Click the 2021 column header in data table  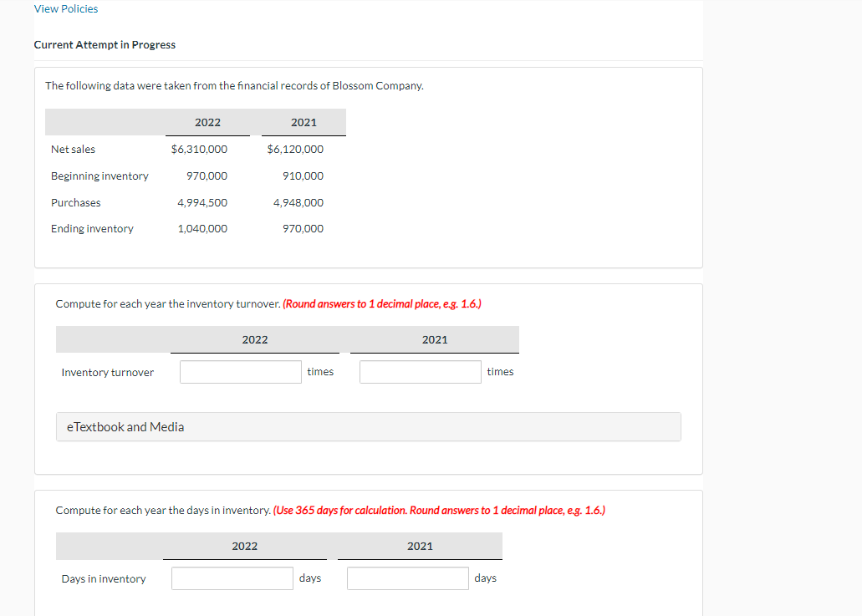click(303, 122)
